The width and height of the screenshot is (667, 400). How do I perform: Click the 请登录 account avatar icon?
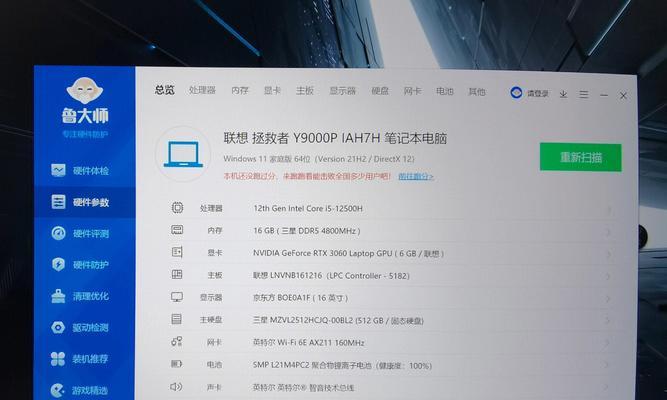click(516, 93)
